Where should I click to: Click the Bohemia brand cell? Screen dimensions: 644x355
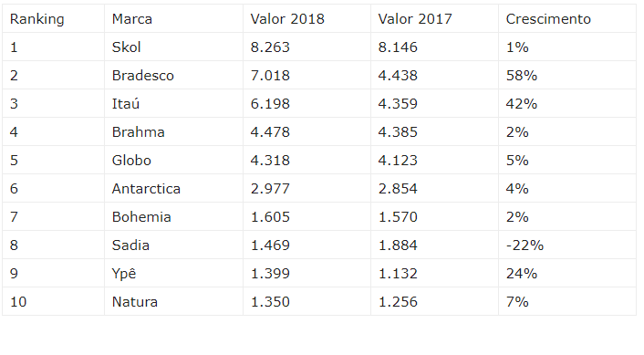tap(173, 217)
